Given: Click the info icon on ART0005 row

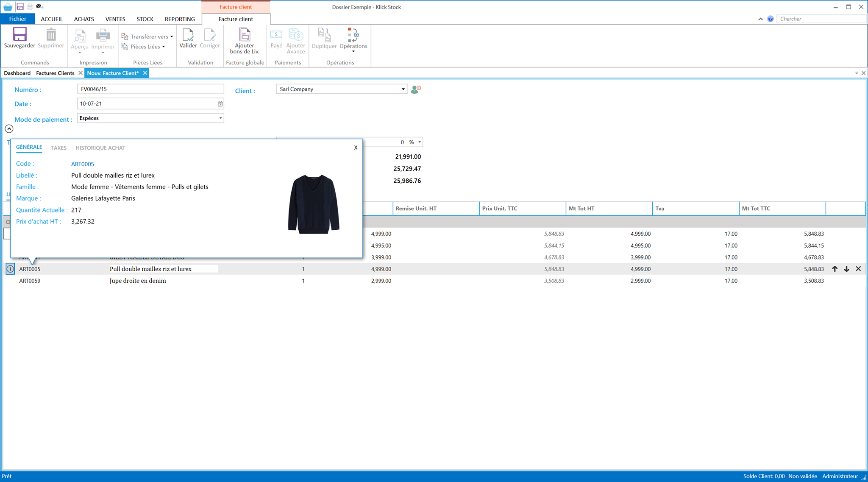Looking at the screenshot, I should [10, 269].
